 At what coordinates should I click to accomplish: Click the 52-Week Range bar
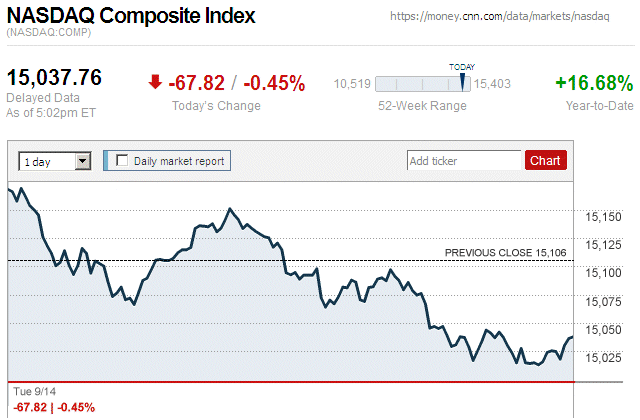tap(424, 84)
